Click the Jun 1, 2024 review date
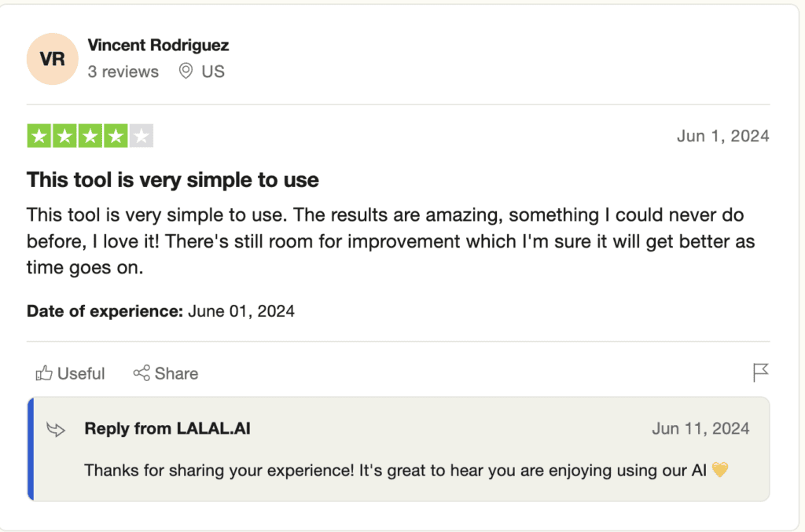Image resolution: width=805 pixels, height=532 pixels. click(x=722, y=136)
